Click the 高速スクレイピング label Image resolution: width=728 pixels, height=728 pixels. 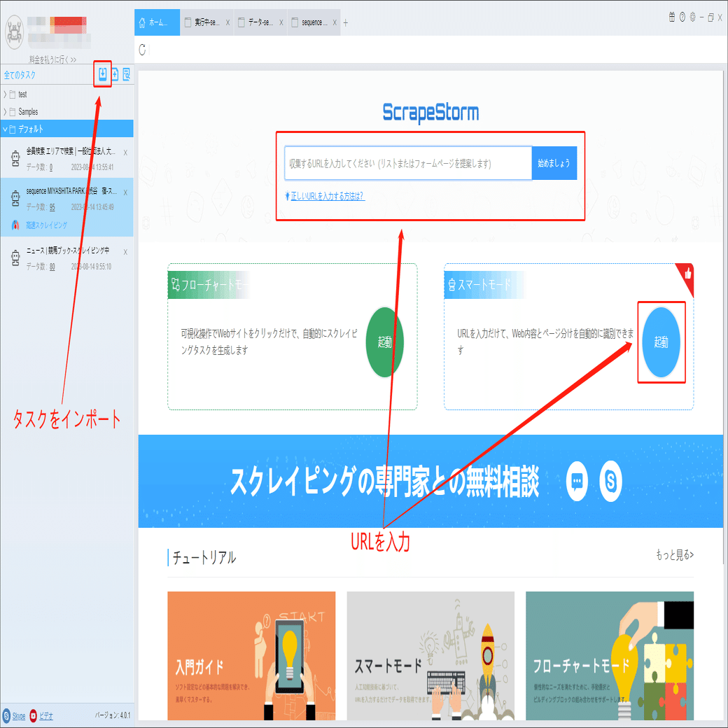46,225
